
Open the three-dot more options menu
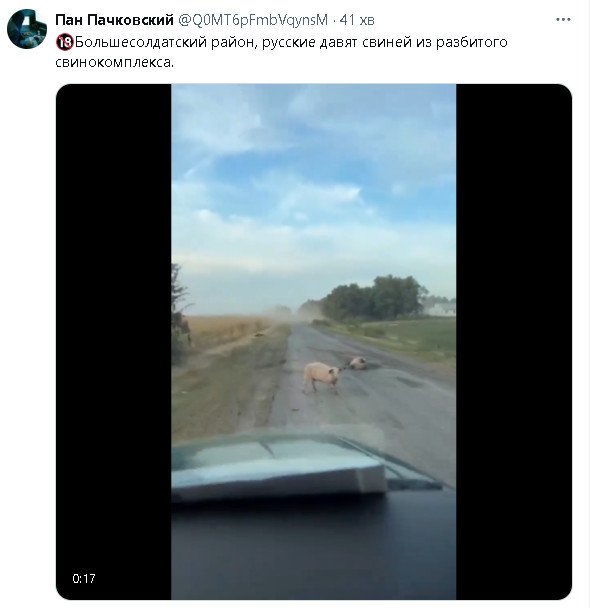563,19
